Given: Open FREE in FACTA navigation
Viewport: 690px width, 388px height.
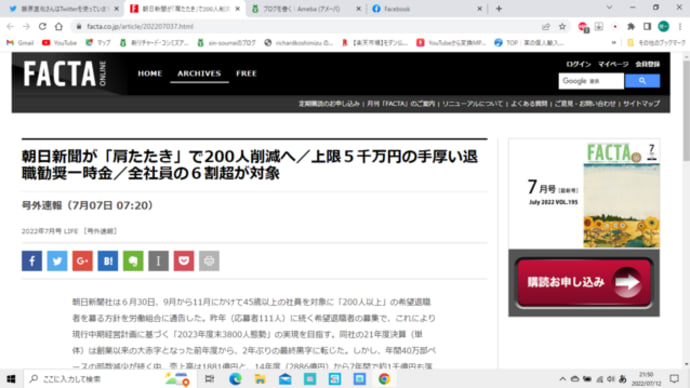Looking at the screenshot, I should (246, 73).
